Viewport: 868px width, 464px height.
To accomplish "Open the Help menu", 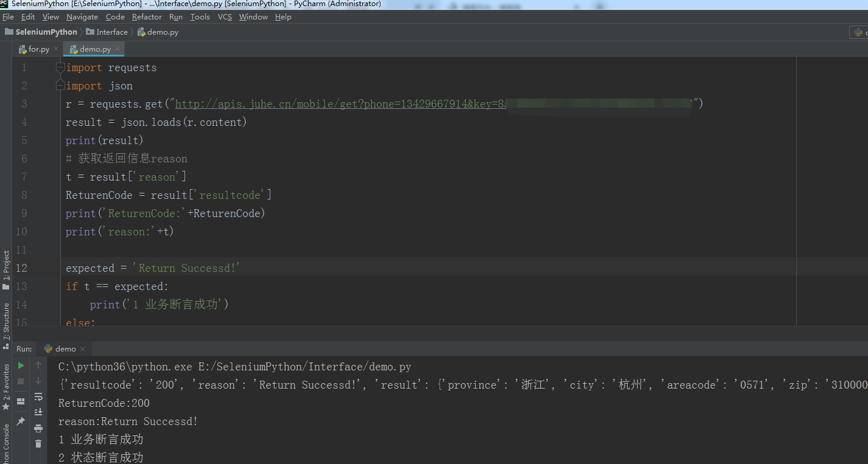I will [283, 17].
